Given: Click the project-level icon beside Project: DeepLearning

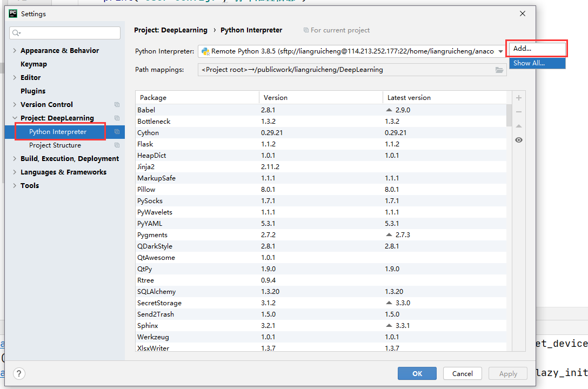Looking at the screenshot, I should point(117,118).
